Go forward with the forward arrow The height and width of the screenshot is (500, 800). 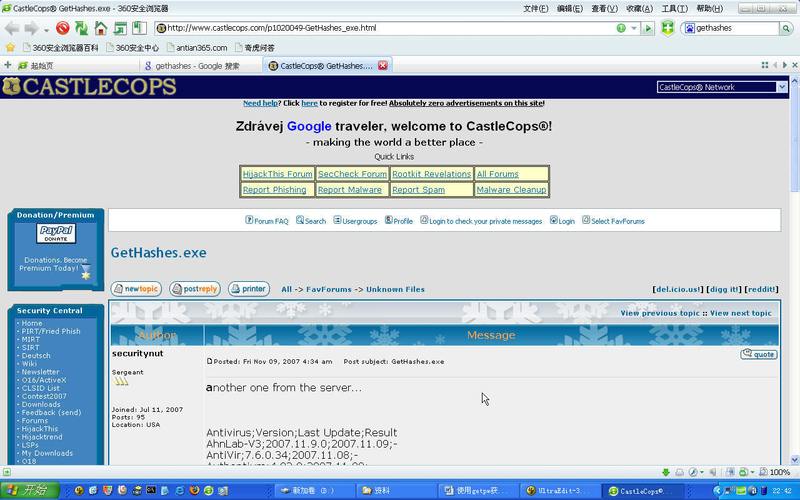(32, 29)
